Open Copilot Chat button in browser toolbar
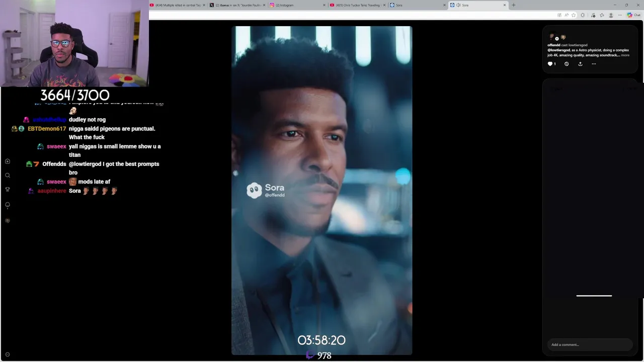This screenshot has width=644, height=362. (633, 15)
